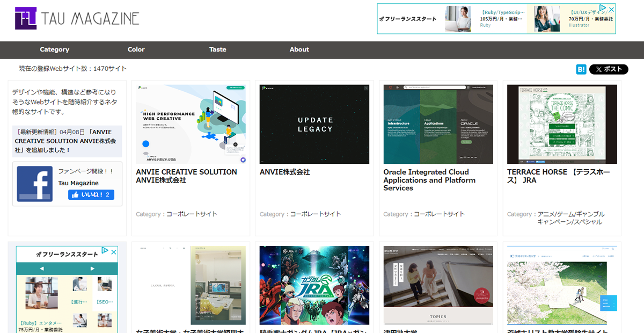644x333 pixels.
Task: Select アニメ/ゲーム/ギャンブル category under TERRACE HORSE
Action: tap(571, 214)
